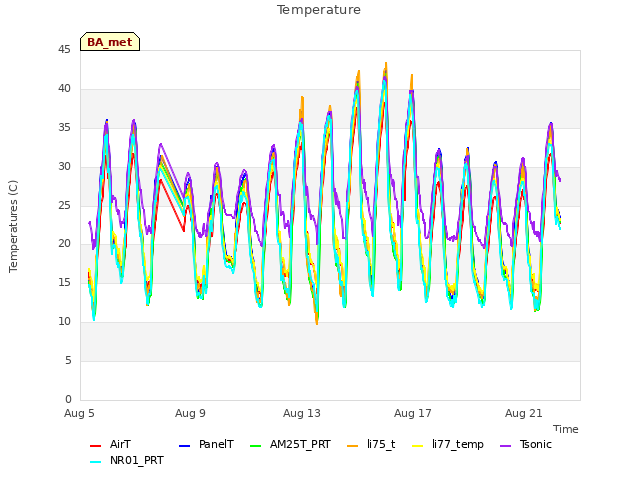Click the NR01_PRT legend label
This screenshot has height=480, width=640.
pyautogui.click(x=137, y=460)
